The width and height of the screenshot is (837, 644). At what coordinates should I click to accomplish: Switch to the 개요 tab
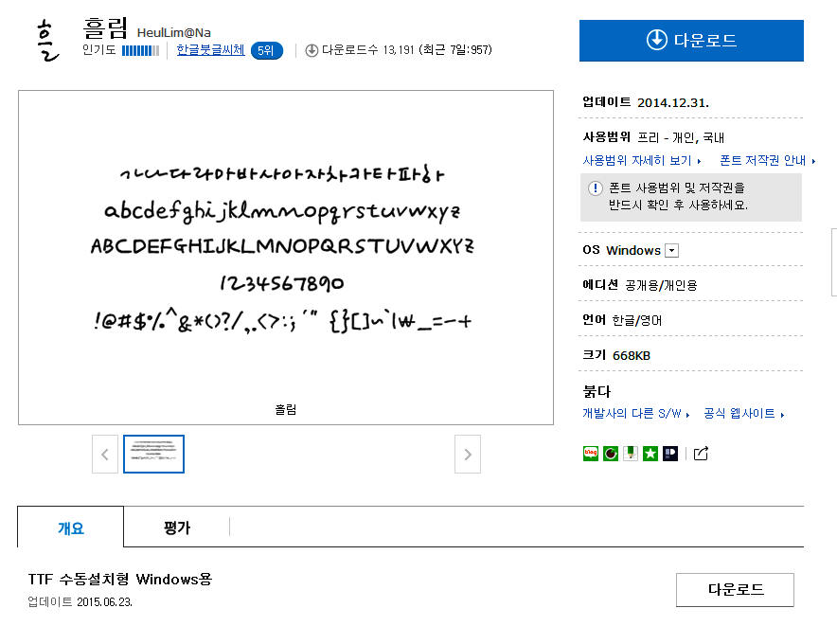pos(70,528)
